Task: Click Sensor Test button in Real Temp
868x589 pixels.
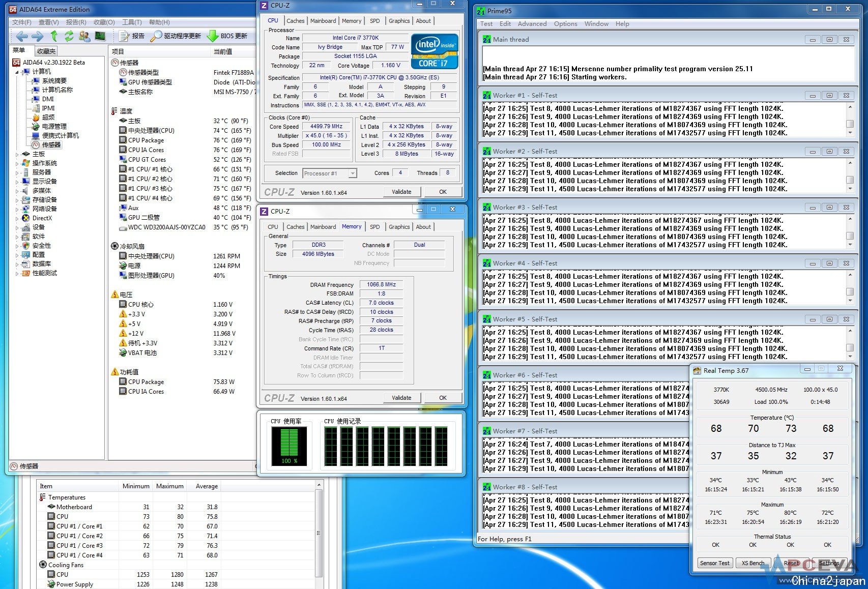Action: click(715, 563)
